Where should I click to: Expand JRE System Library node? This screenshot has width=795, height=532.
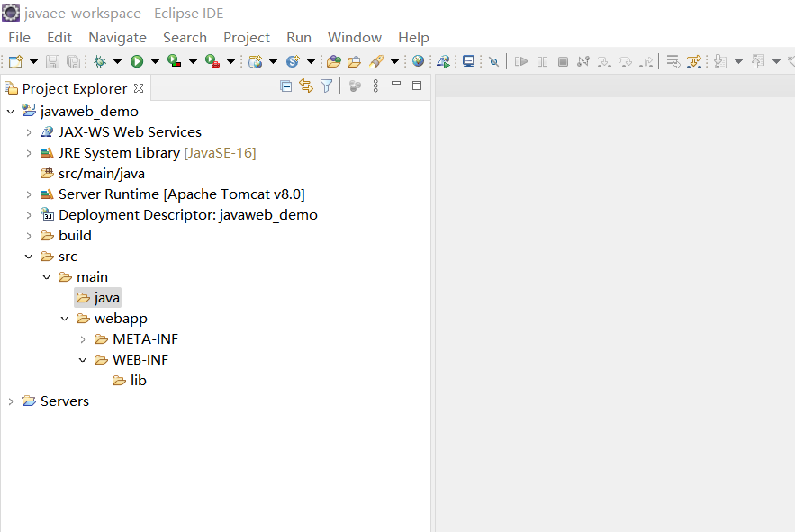coord(29,153)
